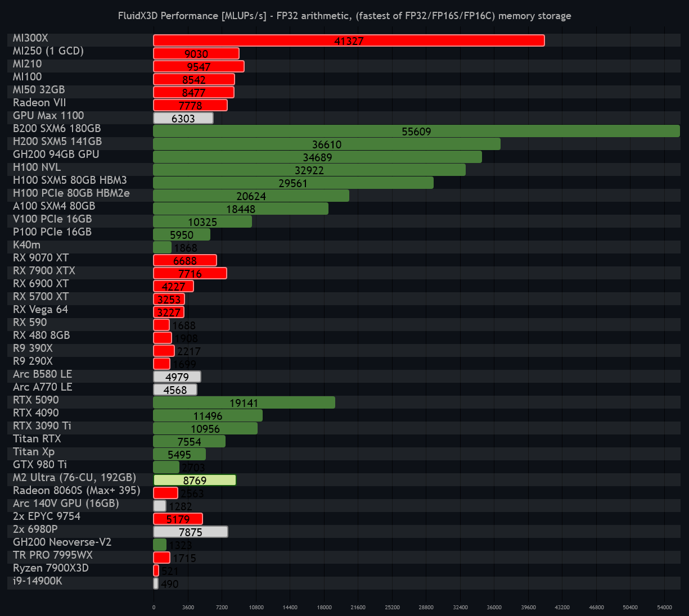Screen dimensions: 689x616
Task: Click the H100 SXM5 80GB HBM3 label
Action: tap(70, 180)
